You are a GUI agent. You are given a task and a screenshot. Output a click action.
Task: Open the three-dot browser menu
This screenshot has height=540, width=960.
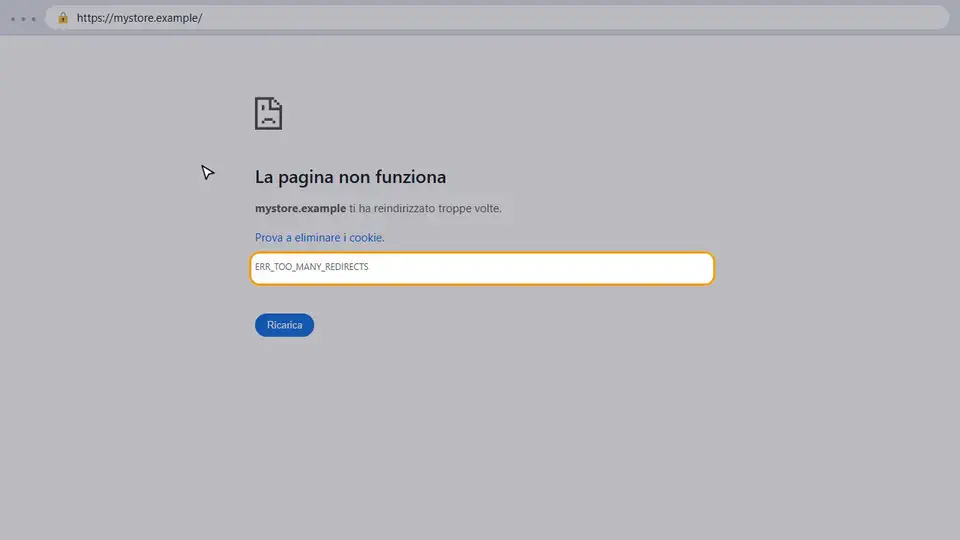click(23, 19)
